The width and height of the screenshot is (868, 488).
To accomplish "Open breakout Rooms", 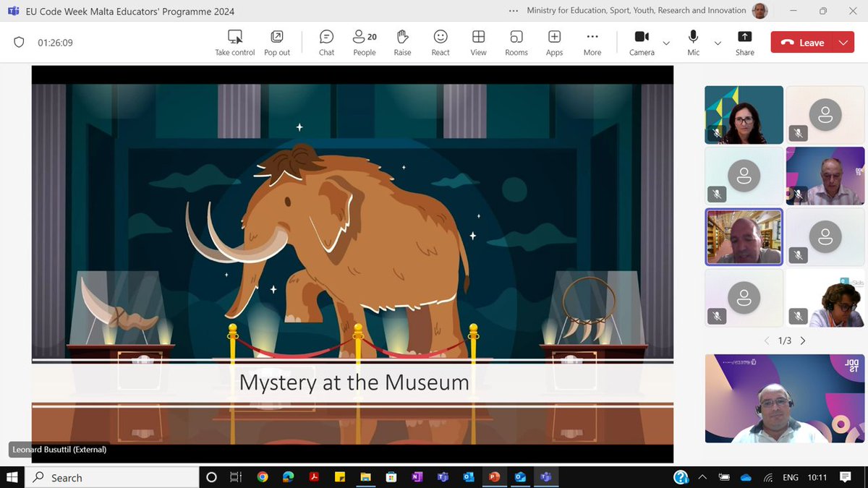I will [516, 42].
